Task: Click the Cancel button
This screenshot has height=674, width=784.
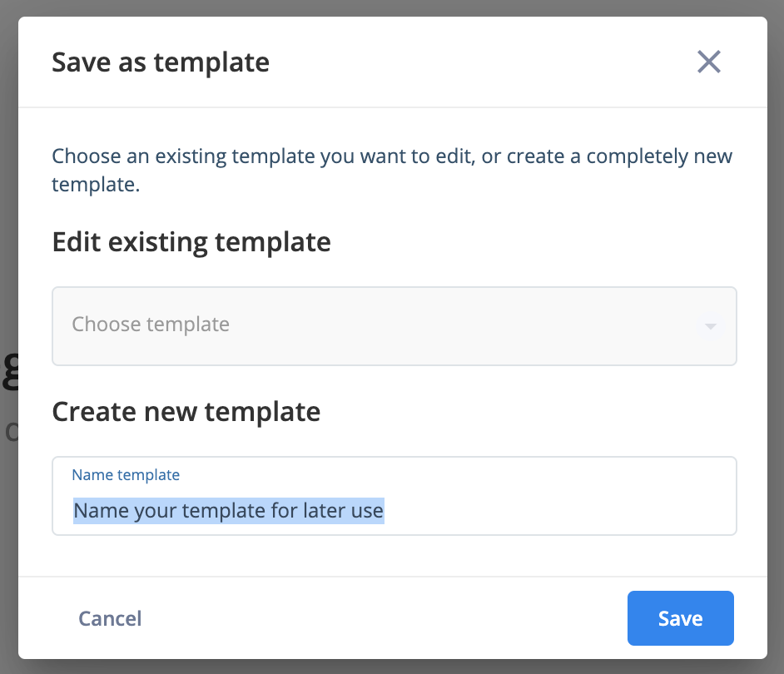Action: (x=110, y=618)
